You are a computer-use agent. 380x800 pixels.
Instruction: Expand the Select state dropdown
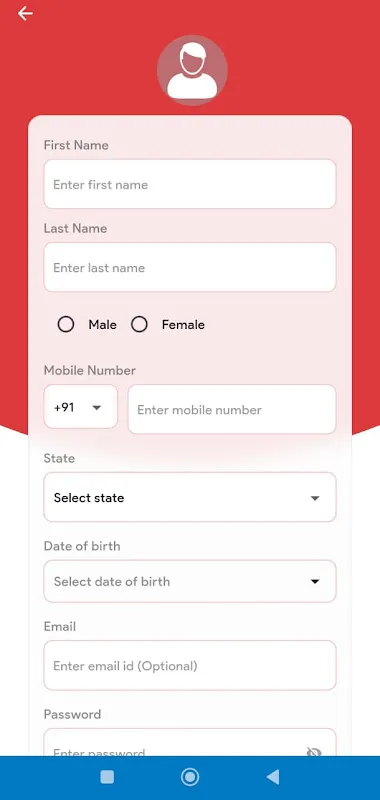coord(190,497)
